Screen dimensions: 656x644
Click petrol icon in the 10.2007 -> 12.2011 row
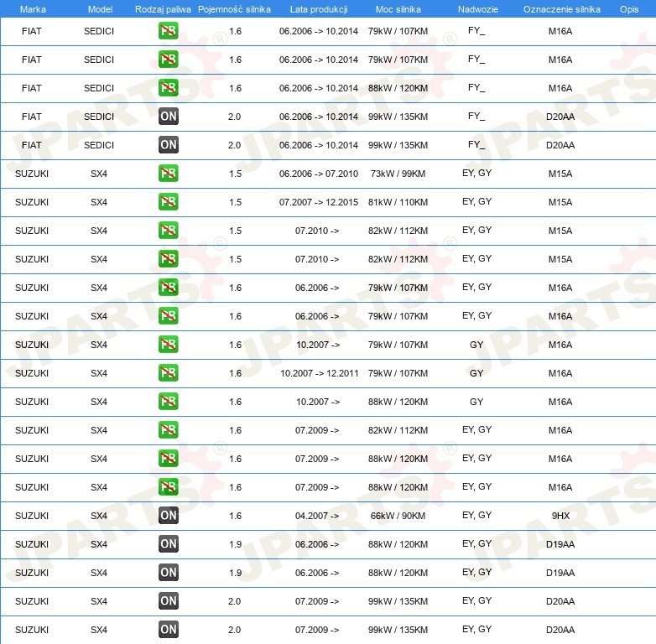click(168, 372)
